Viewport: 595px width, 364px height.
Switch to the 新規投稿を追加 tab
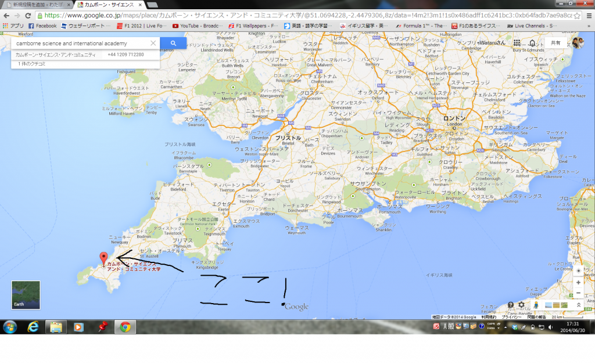pos(35,4)
